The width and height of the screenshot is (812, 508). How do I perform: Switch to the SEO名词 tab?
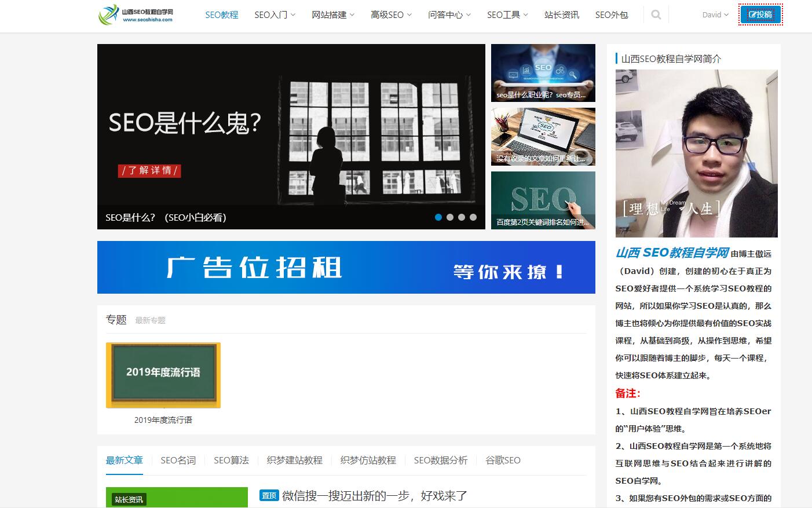(178, 461)
